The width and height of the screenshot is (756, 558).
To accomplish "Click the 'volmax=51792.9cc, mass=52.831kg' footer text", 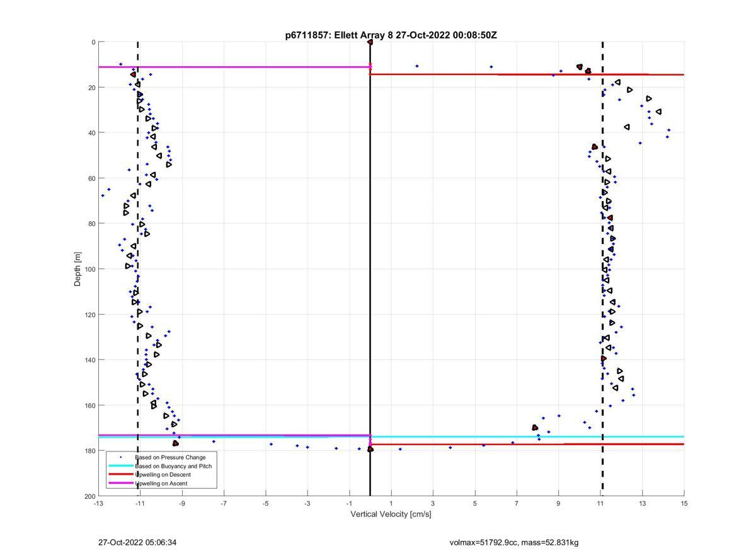I will click(514, 542).
